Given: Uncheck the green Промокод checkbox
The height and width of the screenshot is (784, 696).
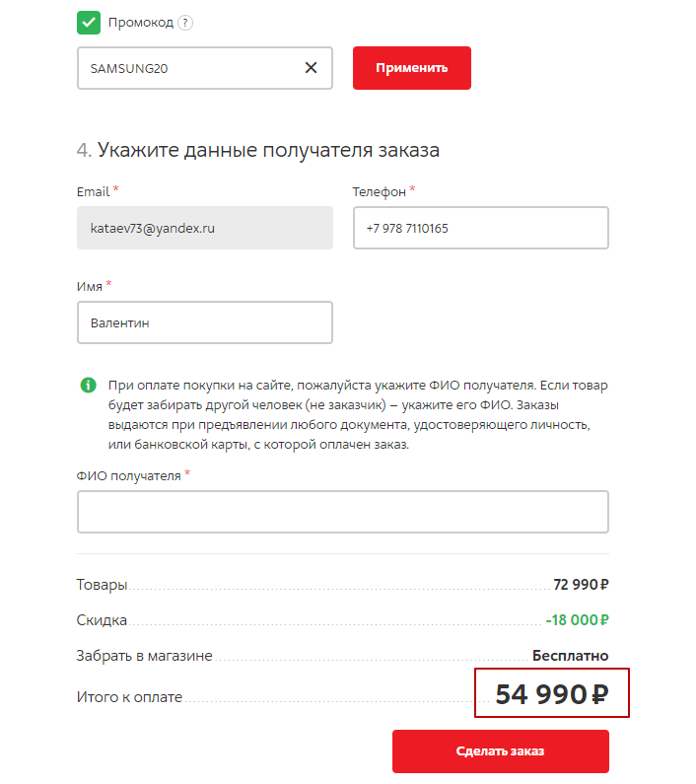Looking at the screenshot, I should pyautogui.click(x=89, y=22).
